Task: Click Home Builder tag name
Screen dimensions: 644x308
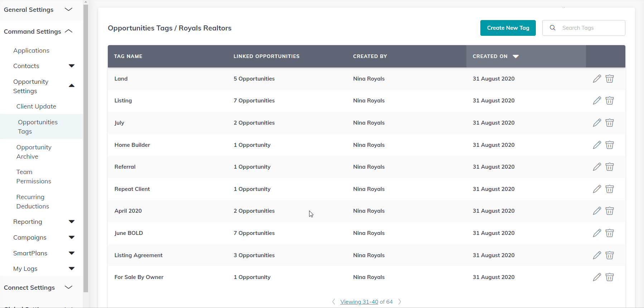Action: [x=132, y=145]
